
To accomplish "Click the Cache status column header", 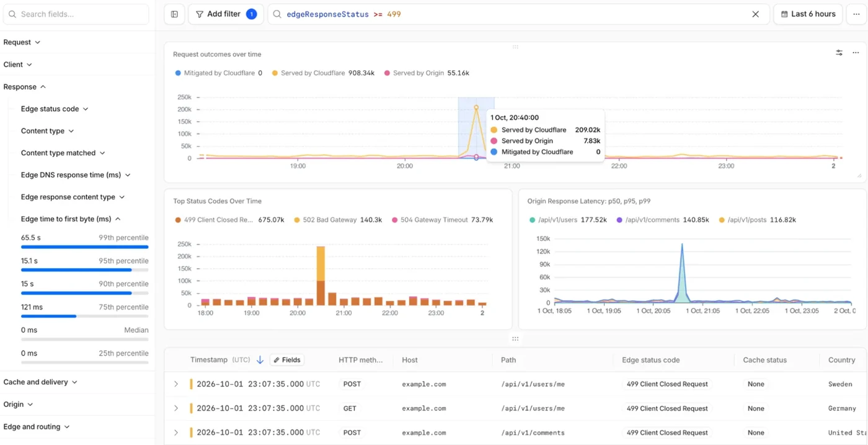I will coord(765,360).
